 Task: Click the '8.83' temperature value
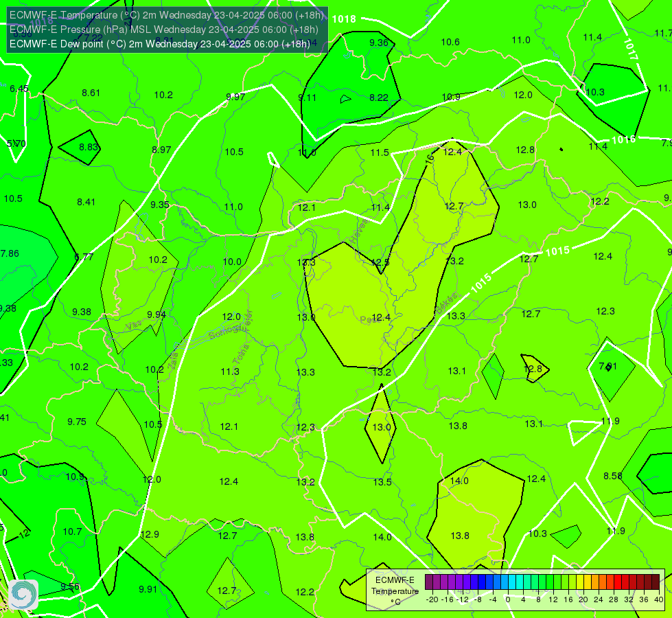point(89,147)
